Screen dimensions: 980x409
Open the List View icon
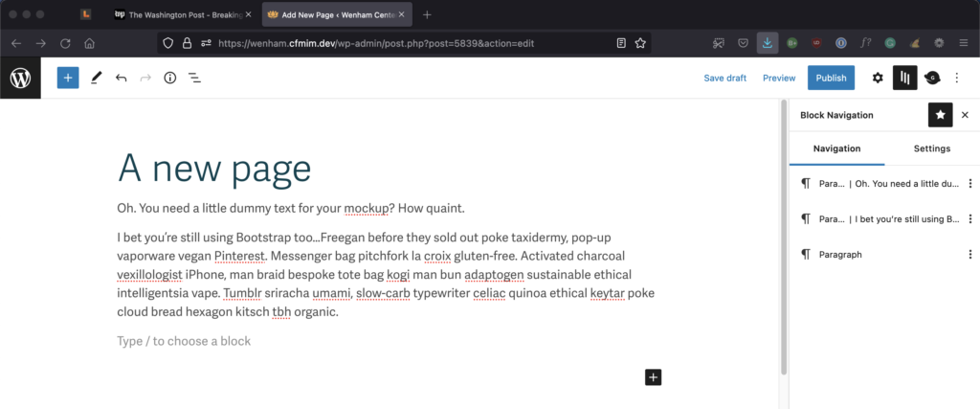[x=194, y=78]
